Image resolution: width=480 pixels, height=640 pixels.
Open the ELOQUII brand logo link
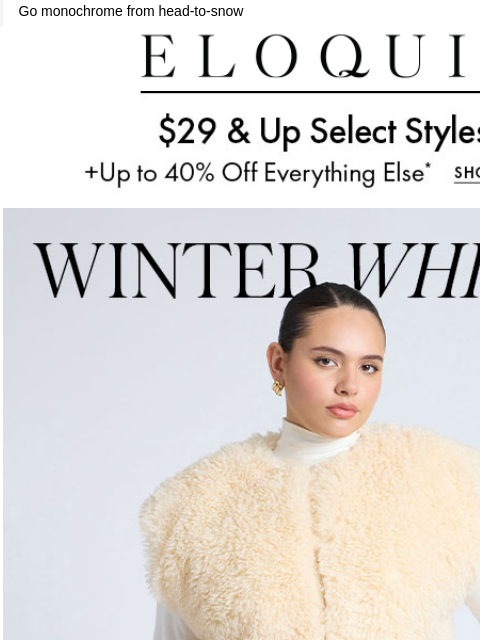tap(310, 56)
